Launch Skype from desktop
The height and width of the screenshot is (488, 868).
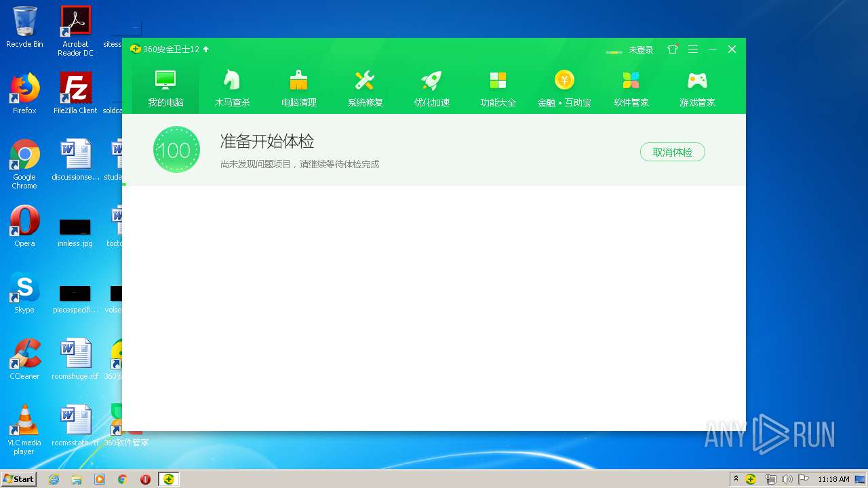click(x=24, y=293)
